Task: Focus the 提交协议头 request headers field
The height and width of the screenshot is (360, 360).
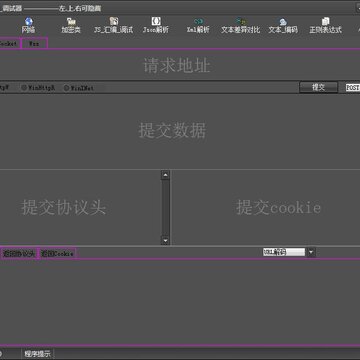Action: [x=80, y=207]
